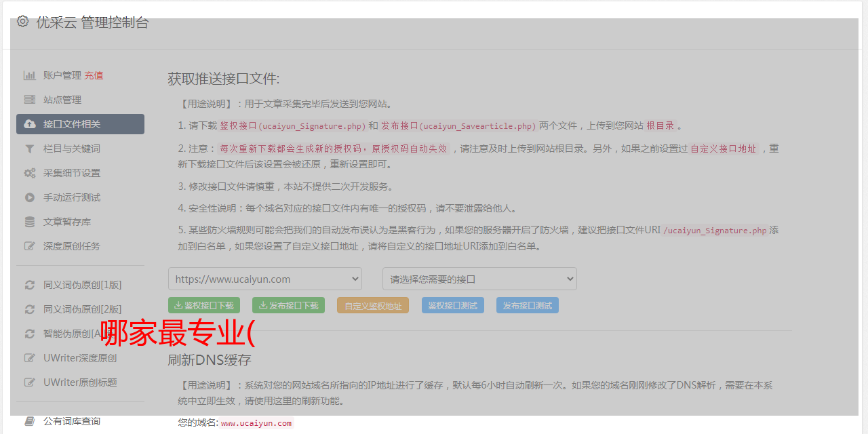Click the 获取推送接口文件 heading
The height and width of the screenshot is (434, 868).
224,79
